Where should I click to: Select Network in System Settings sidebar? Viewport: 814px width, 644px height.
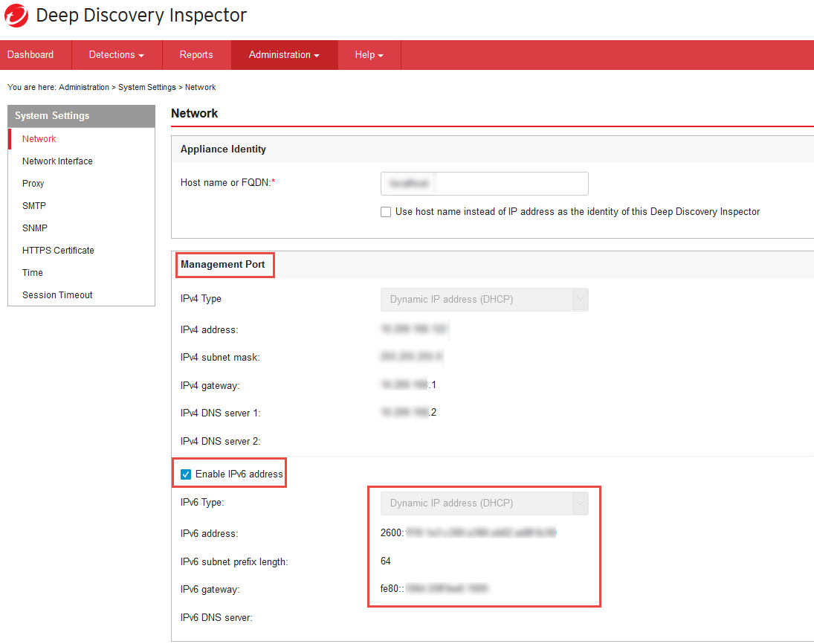tap(39, 139)
